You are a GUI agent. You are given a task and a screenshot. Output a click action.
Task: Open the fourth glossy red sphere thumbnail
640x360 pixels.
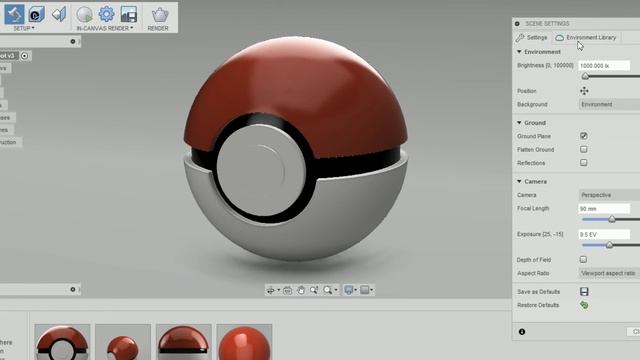[x=244, y=342]
